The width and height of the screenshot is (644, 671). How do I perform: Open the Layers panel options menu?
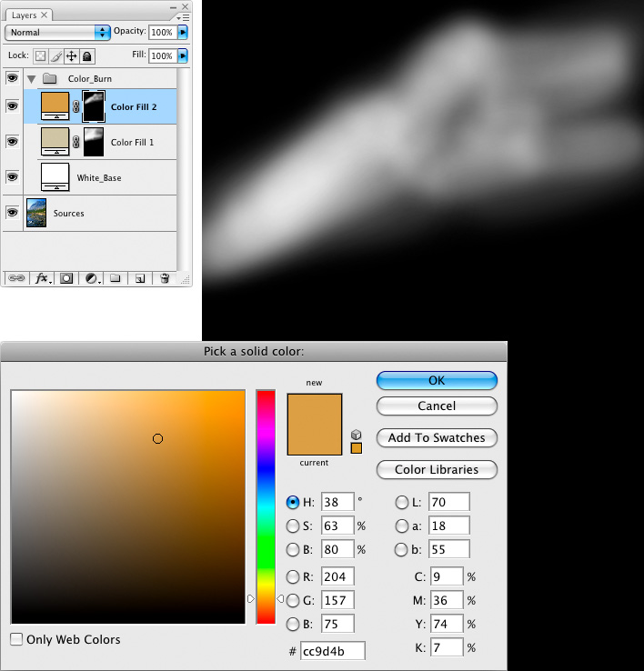pos(184,15)
